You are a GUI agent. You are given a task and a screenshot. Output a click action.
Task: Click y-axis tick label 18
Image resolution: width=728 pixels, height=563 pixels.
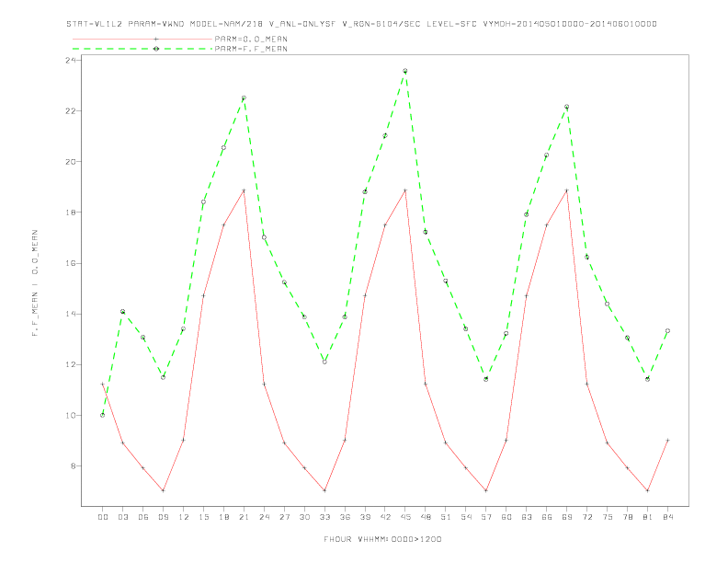point(71,213)
